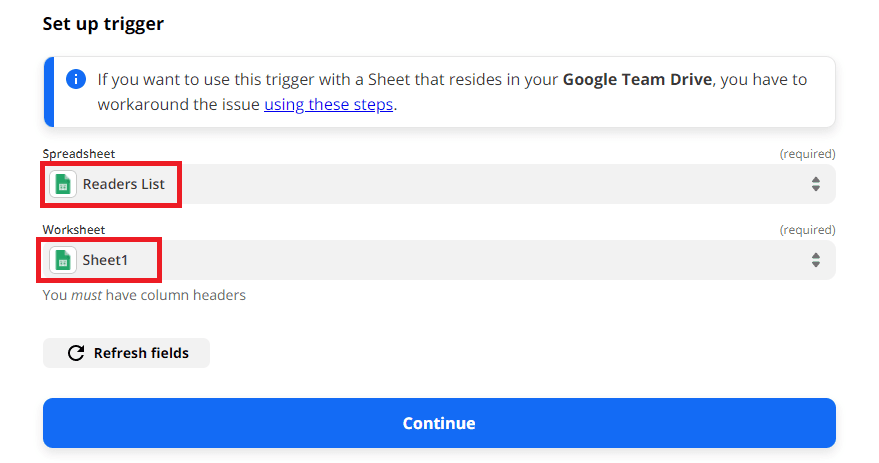Viewport: 879px width, 463px height.
Task: Click the 'Set up trigger' heading
Action: coord(103,24)
